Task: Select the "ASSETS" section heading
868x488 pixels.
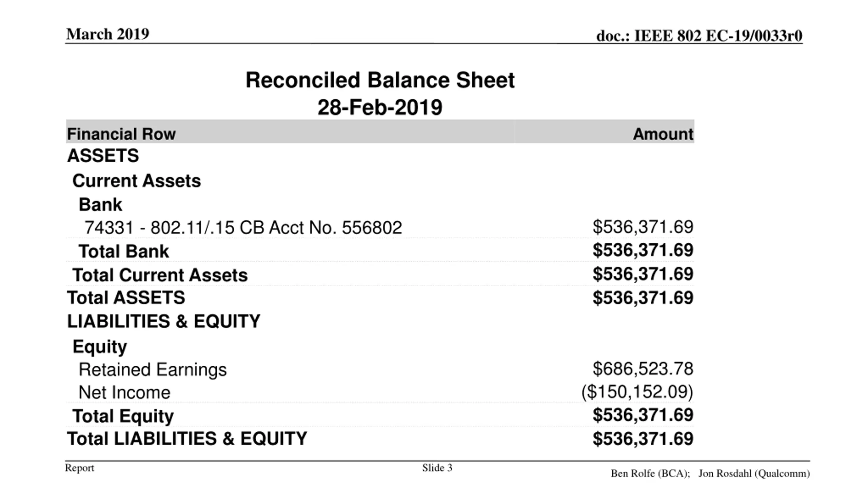Action: (x=103, y=156)
